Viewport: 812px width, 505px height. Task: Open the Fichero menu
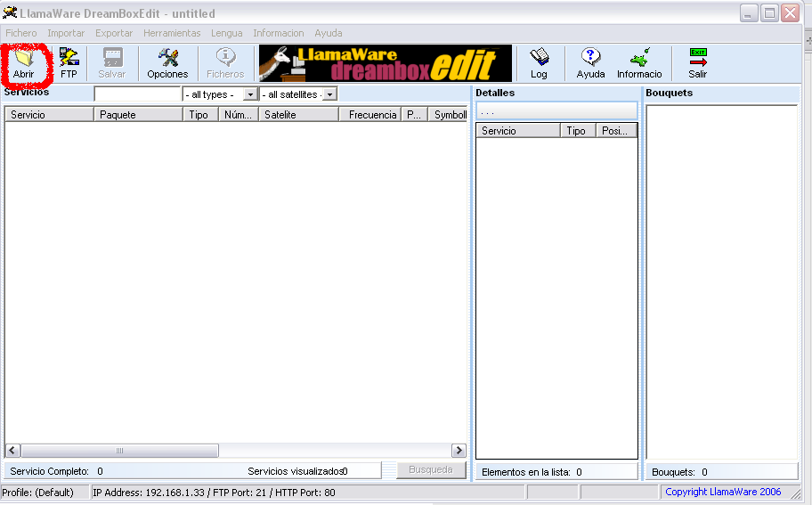click(21, 33)
